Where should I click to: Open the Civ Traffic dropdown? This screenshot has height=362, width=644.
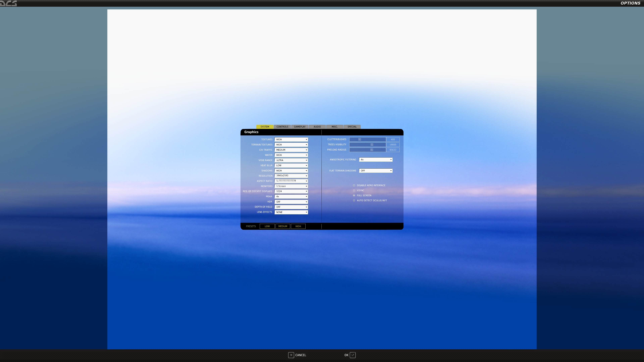tap(291, 150)
